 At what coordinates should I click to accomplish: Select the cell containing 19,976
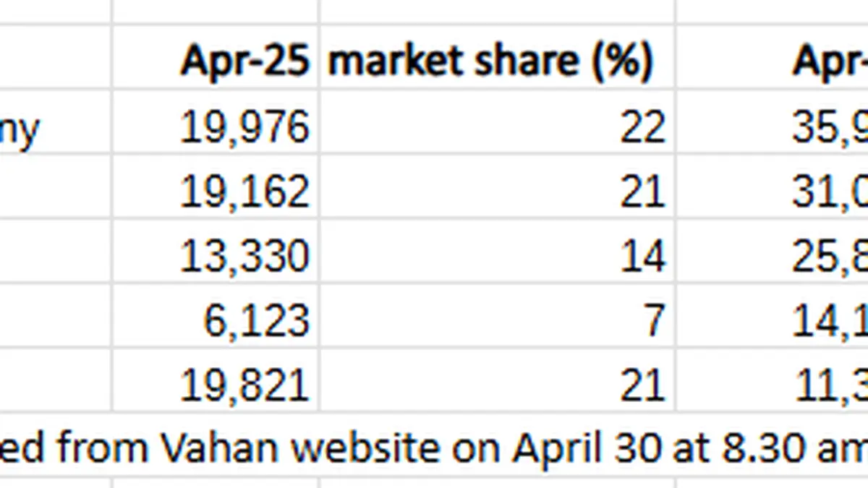pos(244,128)
